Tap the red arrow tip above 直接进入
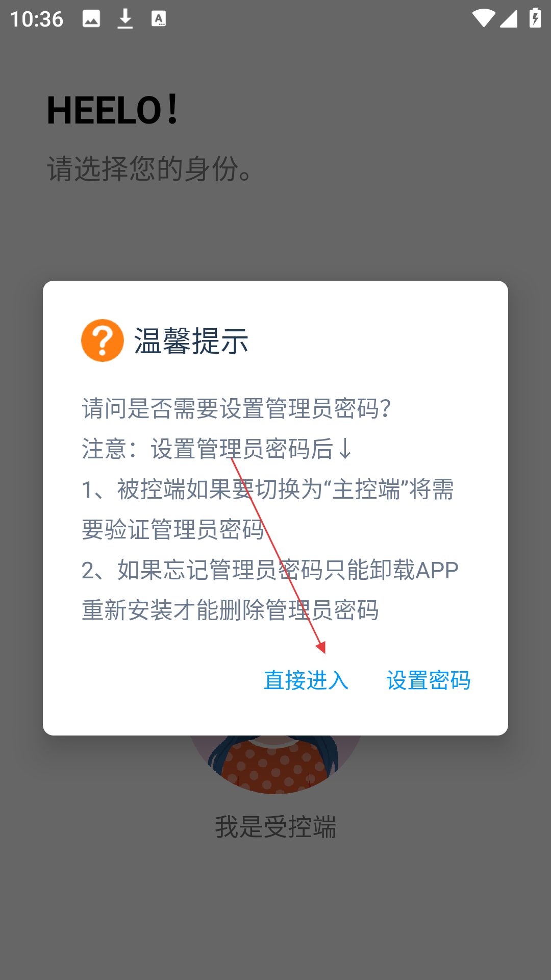Viewport: 551px width, 980px height. [x=321, y=648]
